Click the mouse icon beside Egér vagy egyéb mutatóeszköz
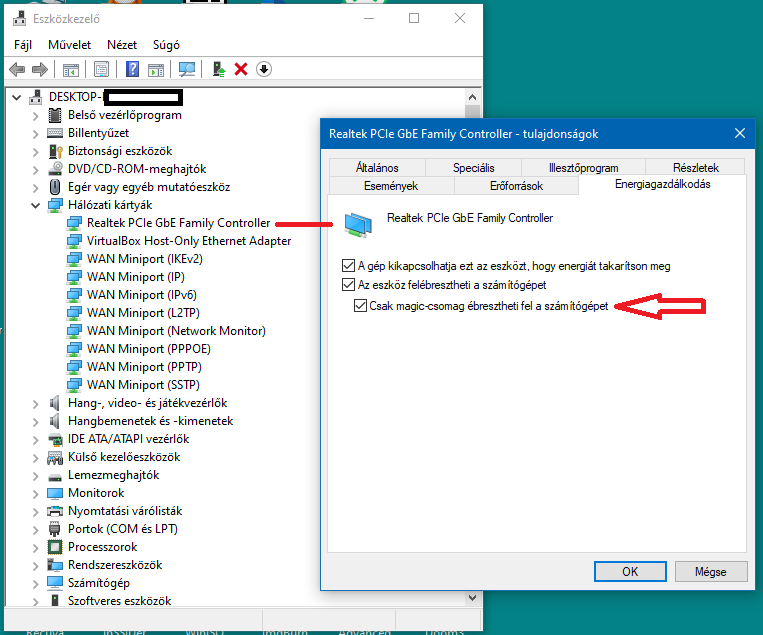The width and height of the screenshot is (763, 635). (x=55, y=187)
